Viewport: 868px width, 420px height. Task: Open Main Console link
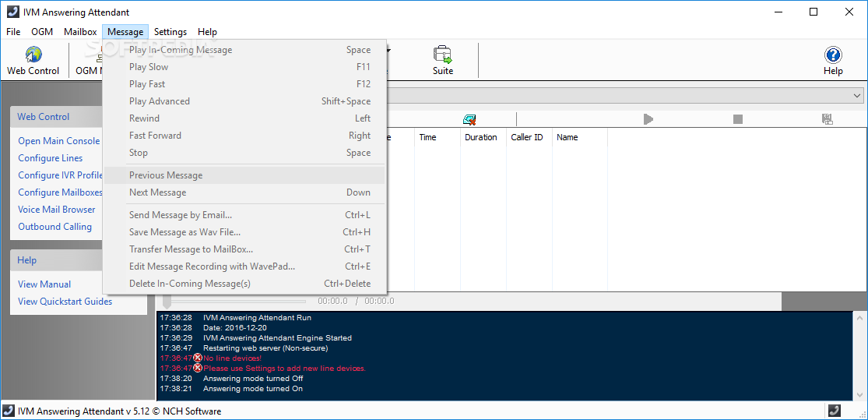pos(59,141)
